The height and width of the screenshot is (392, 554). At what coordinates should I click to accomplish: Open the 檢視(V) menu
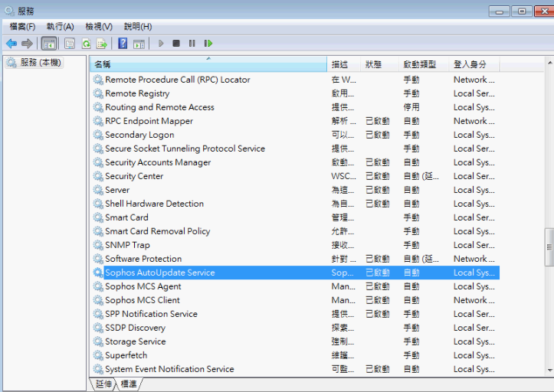coord(99,27)
